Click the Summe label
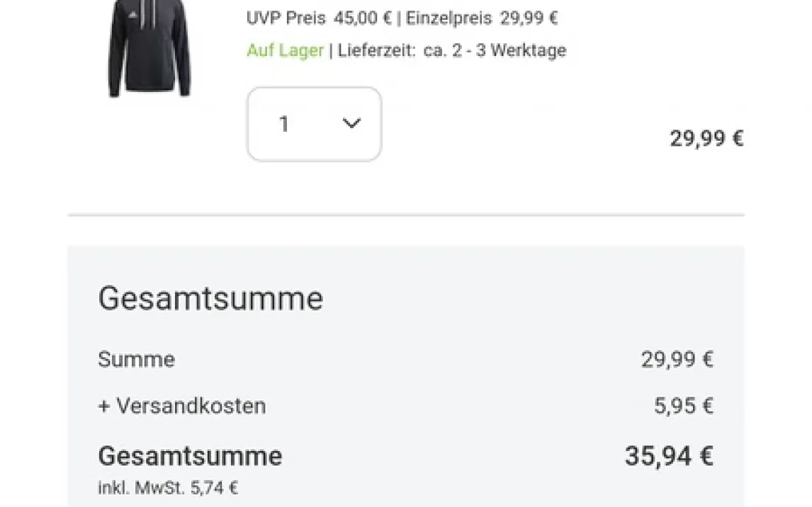 pos(136,360)
